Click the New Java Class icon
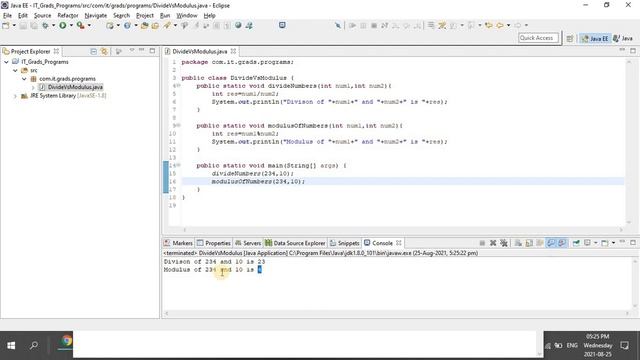This screenshot has width=640, height=360. point(110,25)
